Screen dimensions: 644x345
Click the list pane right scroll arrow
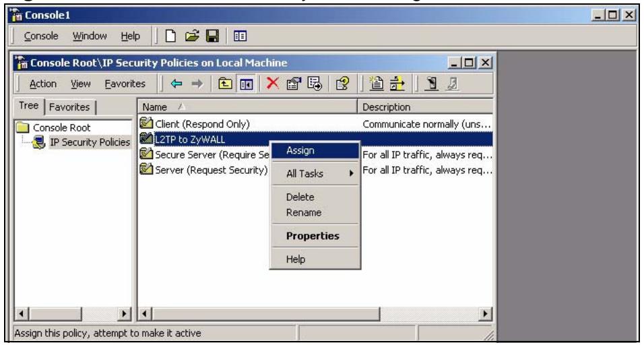(486, 314)
